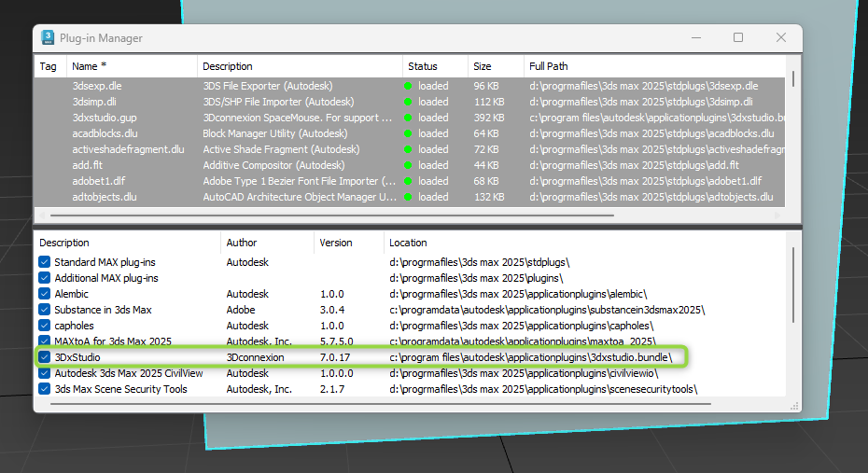Toggle MAXtoA for 3ds Max 2025 checkbox
This screenshot has width=868, height=473.
[x=44, y=341]
